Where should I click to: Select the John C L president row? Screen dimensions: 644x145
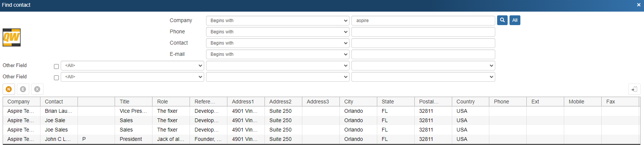pos(321,139)
